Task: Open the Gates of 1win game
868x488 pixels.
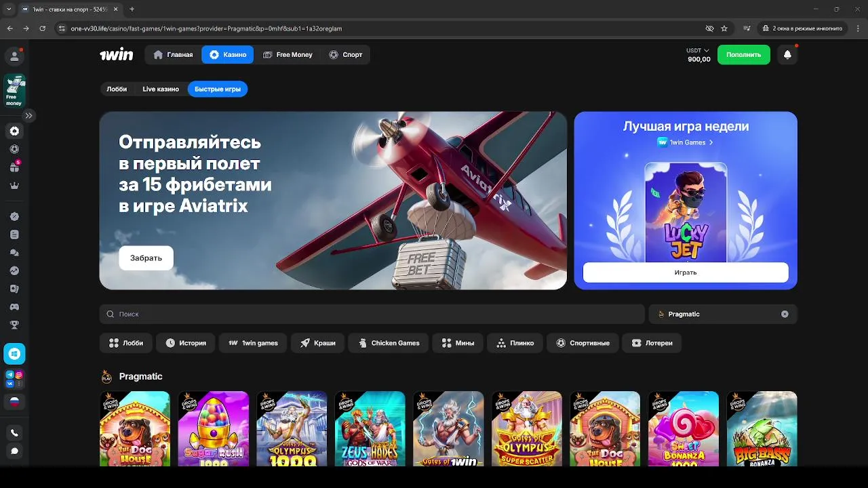Action: [448, 428]
